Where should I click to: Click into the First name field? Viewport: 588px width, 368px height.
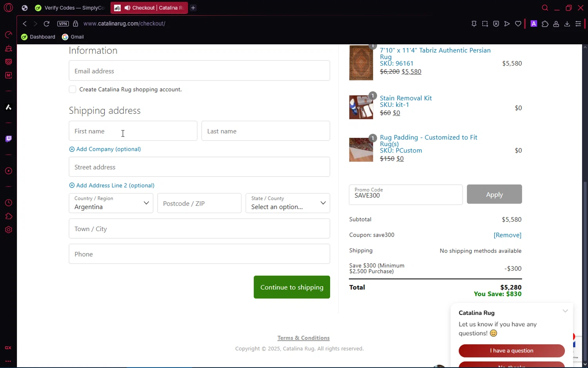(x=133, y=131)
